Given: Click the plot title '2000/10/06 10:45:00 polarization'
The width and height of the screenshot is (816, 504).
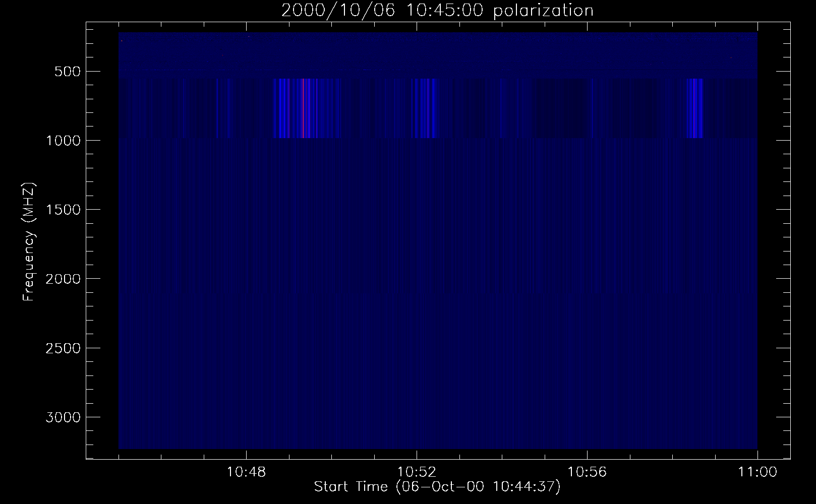Looking at the screenshot, I should pos(437,11).
